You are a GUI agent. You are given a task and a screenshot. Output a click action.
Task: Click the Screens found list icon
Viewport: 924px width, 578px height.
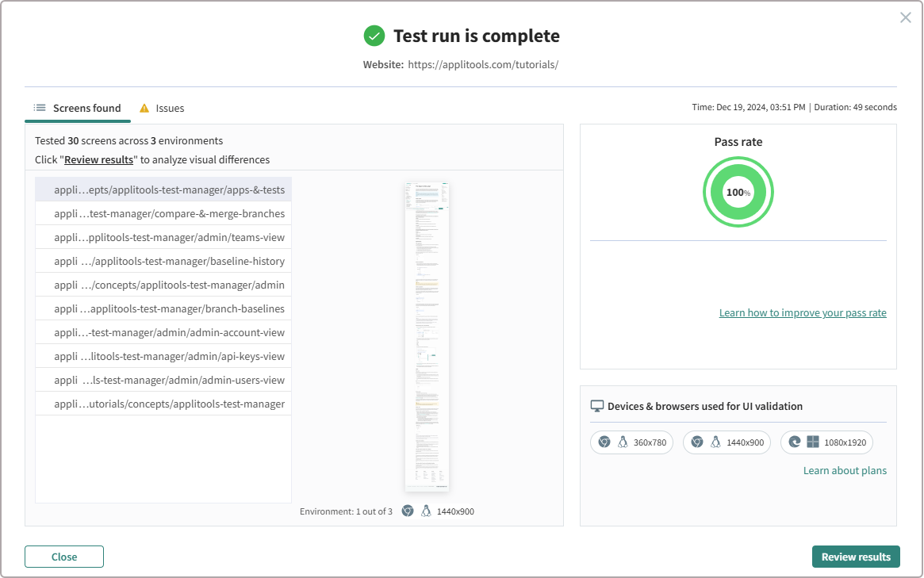40,108
